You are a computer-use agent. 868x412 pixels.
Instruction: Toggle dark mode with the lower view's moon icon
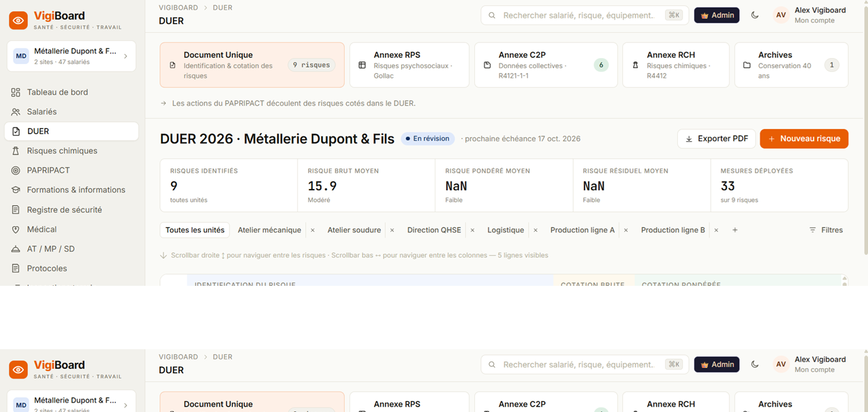tap(755, 364)
